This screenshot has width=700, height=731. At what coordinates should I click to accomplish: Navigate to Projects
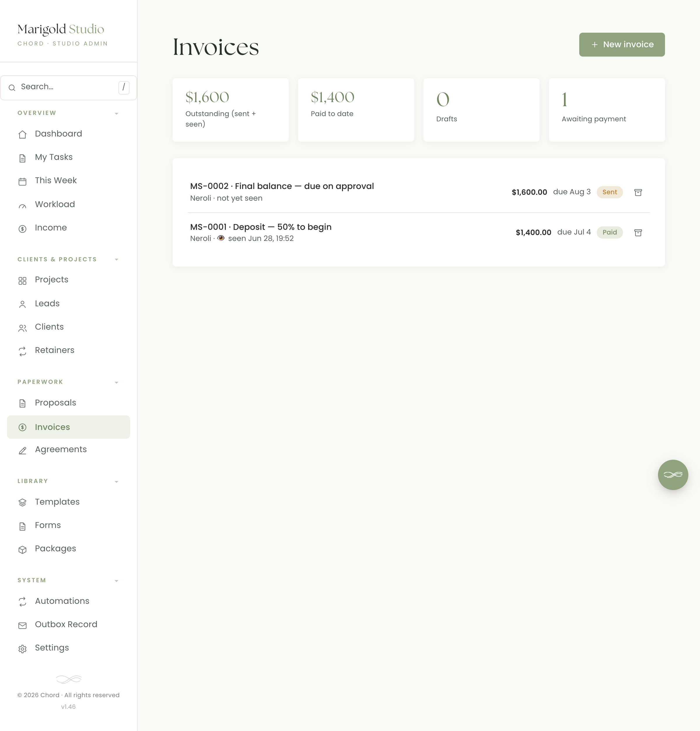point(69,280)
